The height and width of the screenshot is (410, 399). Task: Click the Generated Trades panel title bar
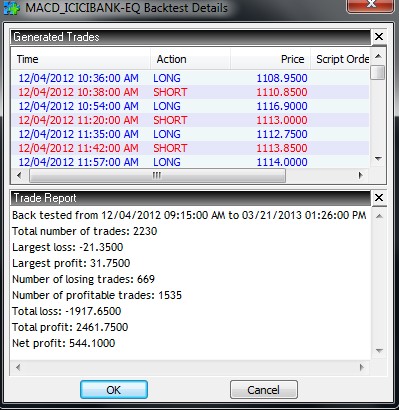click(191, 37)
